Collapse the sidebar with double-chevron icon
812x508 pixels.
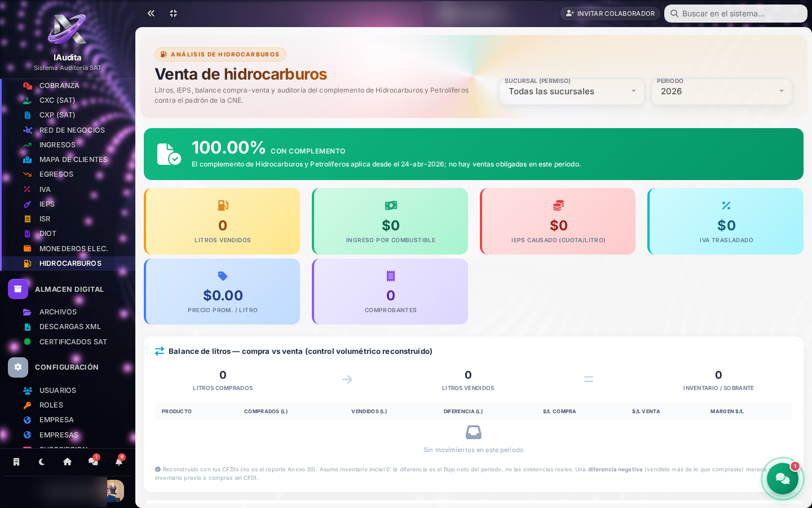[x=151, y=13]
